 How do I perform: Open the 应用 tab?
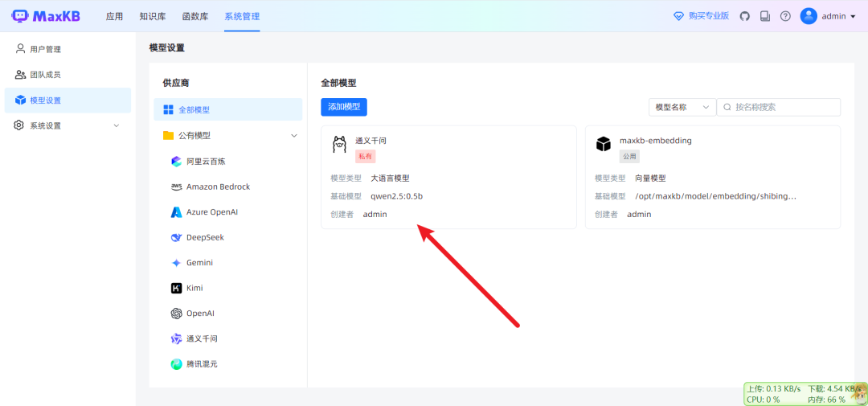click(115, 16)
